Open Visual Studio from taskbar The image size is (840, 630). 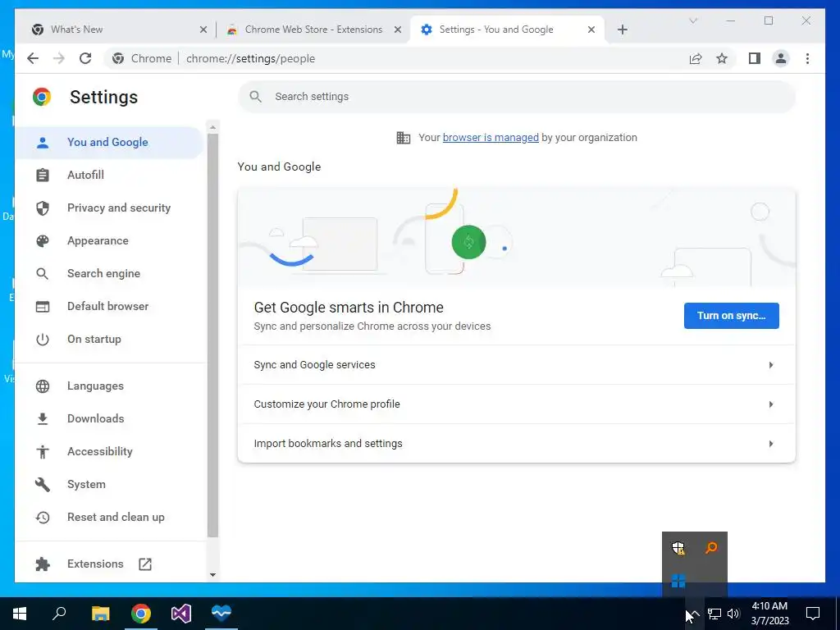tap(181, 613)
